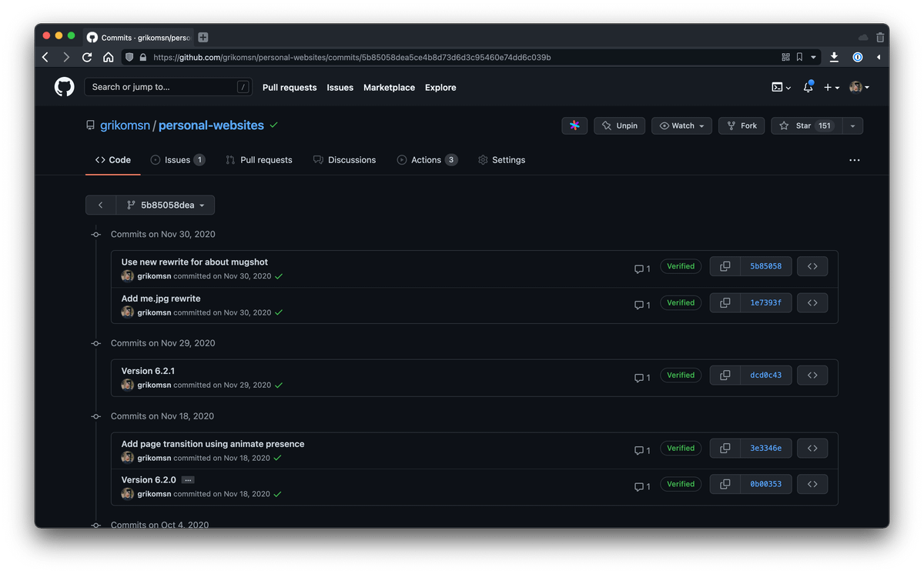Fork the repository

(x=742, y=125)
